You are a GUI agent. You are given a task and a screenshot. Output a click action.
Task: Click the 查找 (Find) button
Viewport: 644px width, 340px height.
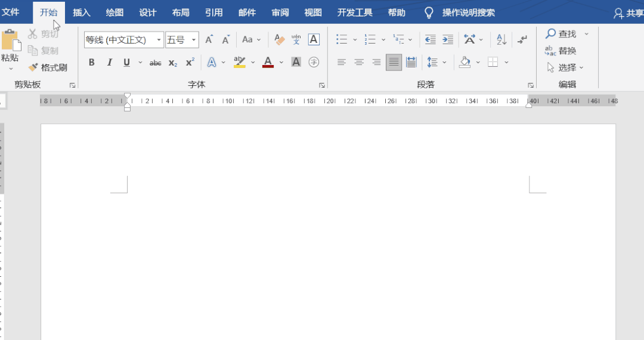(561, 33)
